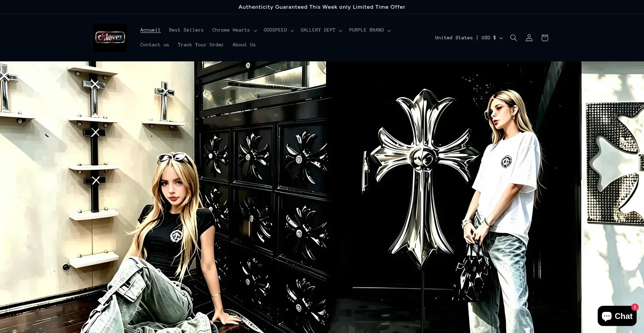The image size is (644, 333).
Task: Open the shopping cart icon
Action: point(545,38)
